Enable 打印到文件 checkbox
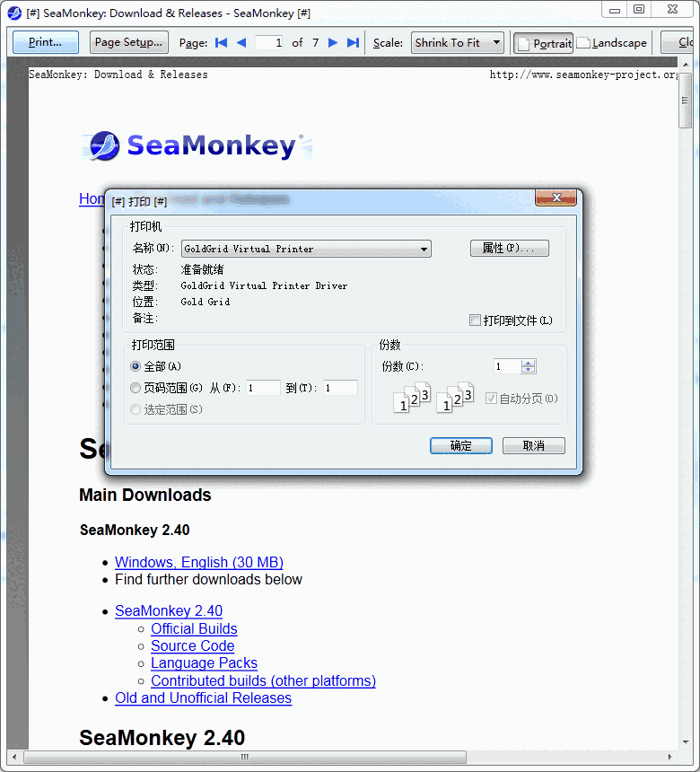700x772 pixels. tap(476, 320)
